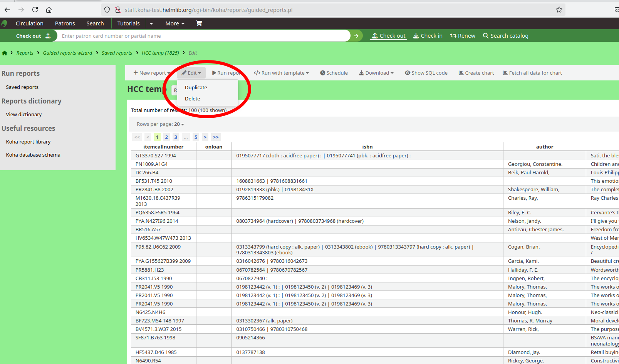The height and width of the screenshot is (364, 619).
Task: Open Run with template dropdown
Action: tap(281, 73)
